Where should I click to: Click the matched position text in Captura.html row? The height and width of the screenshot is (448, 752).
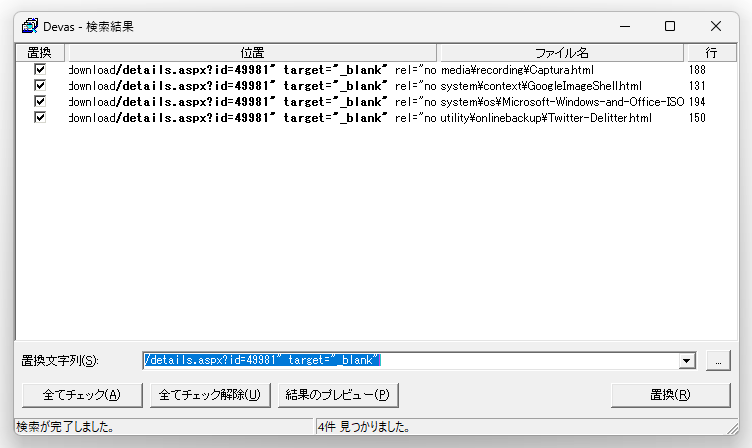pyautogui.click(x=252, y=70)
